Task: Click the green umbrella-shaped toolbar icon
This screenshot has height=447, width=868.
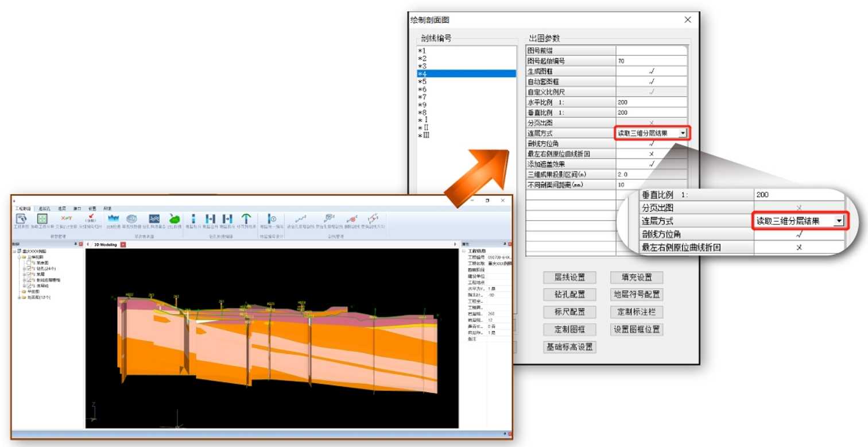Action: point(246,219)
